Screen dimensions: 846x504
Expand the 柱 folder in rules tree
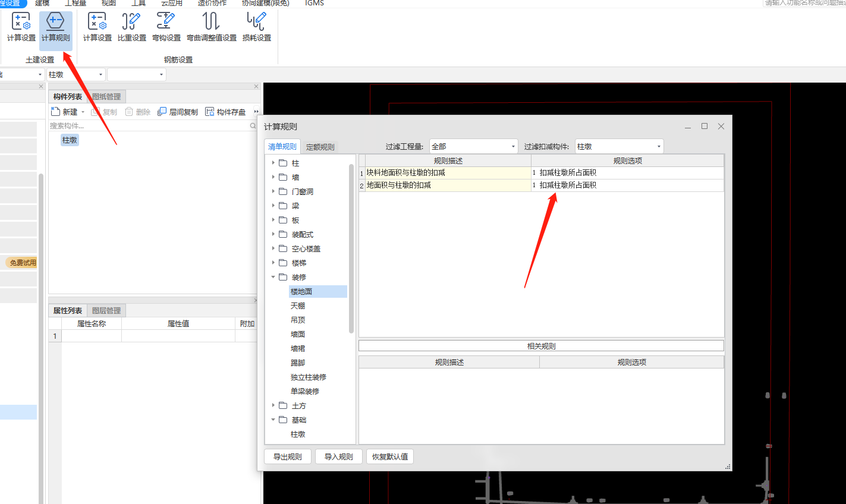point(273,163)
